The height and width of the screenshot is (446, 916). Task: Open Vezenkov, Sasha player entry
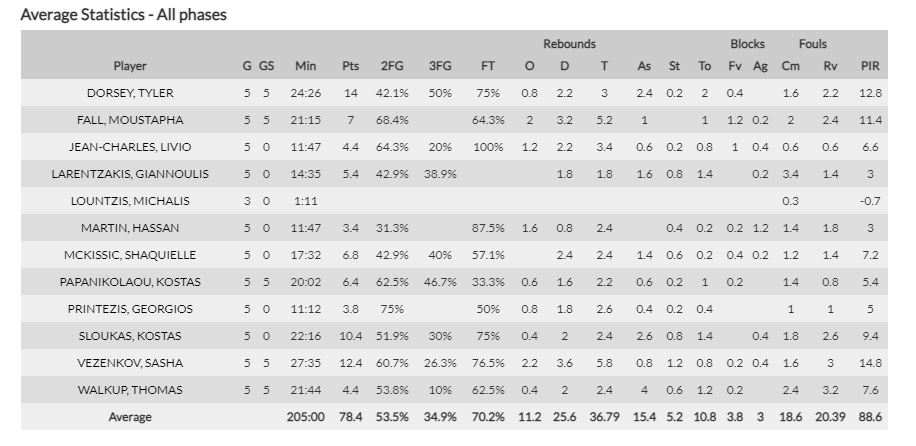130,363
